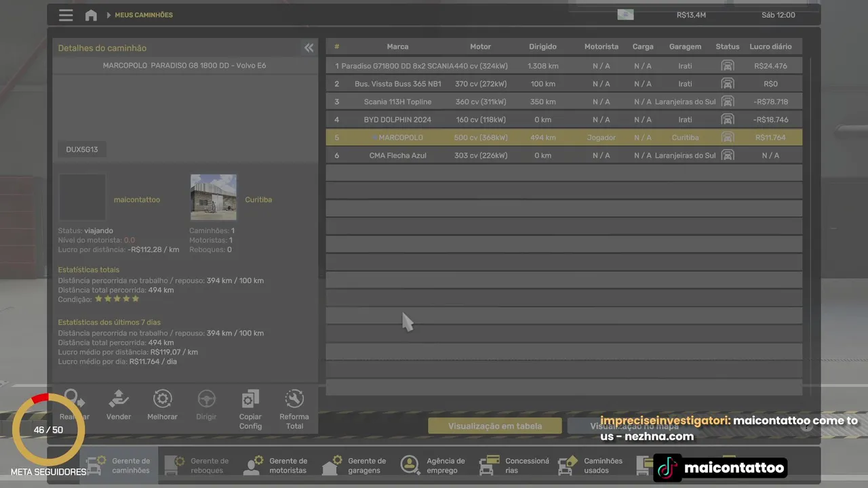
Task: Go to home screen icon
Action: [91, 15]
